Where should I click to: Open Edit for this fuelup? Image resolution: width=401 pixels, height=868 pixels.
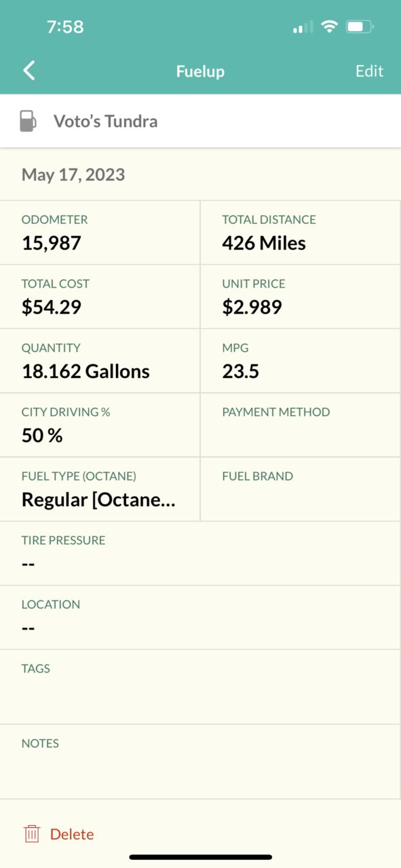click(x=369, y=71)
